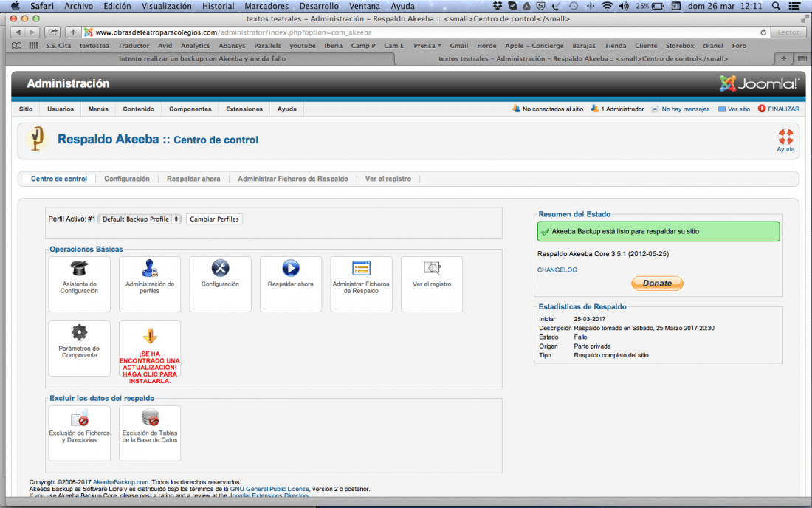The width and height of the screenshot is (812, 508).
Task: Reload page with refresh icon
Action: (x=763, y=32)
